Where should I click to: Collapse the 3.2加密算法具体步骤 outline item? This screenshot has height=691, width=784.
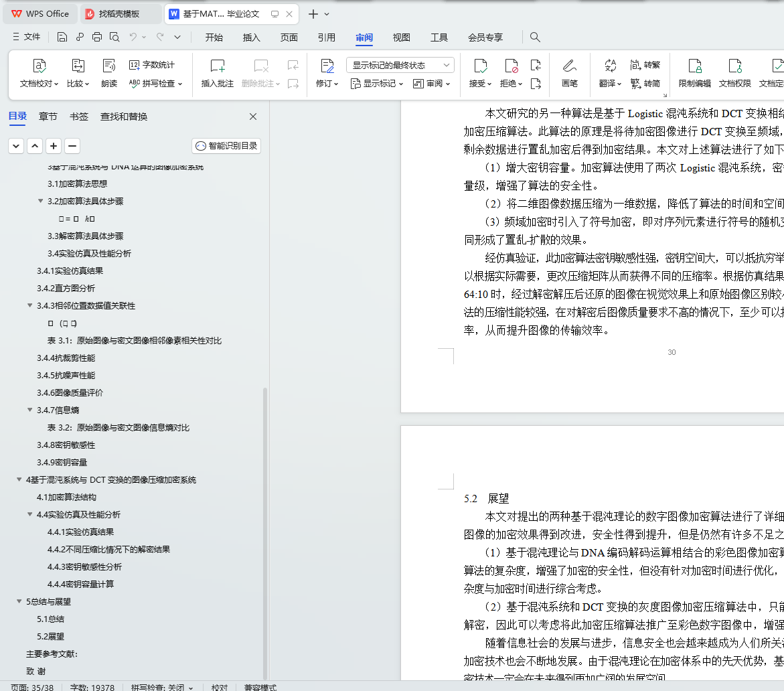40,201
